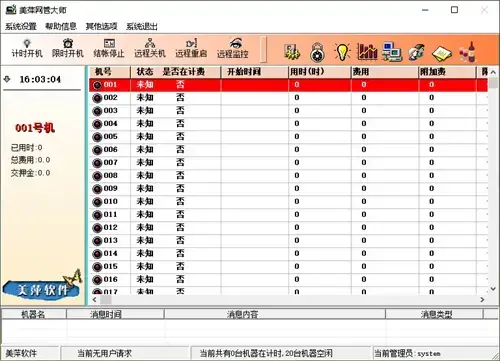
Task: Select machine number 004 in the list
Action: pos(111,123)
